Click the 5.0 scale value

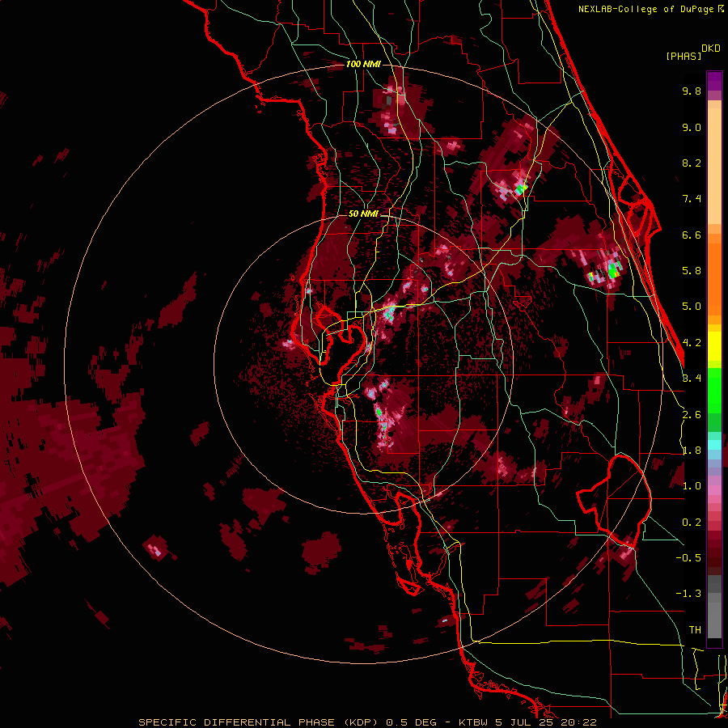pos(692,307)
